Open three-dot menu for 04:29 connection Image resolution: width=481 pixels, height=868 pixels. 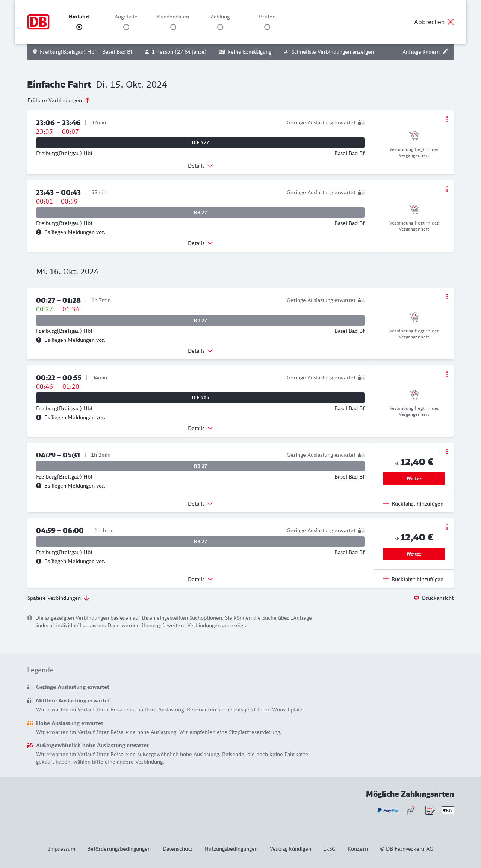tap(447, 451)
